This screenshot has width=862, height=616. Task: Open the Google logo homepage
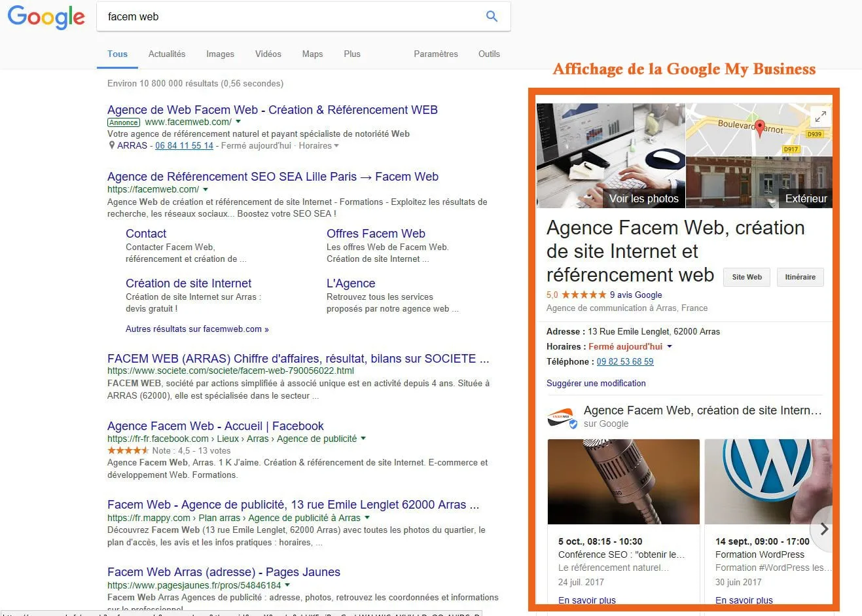coord(46,17)
